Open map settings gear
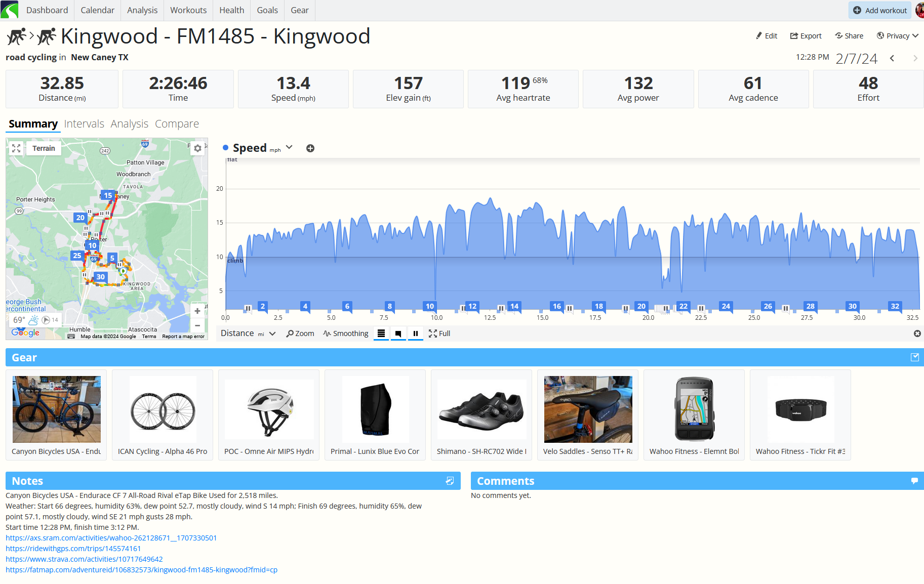This screenshot has height=584, width=924. click(197, 148)
